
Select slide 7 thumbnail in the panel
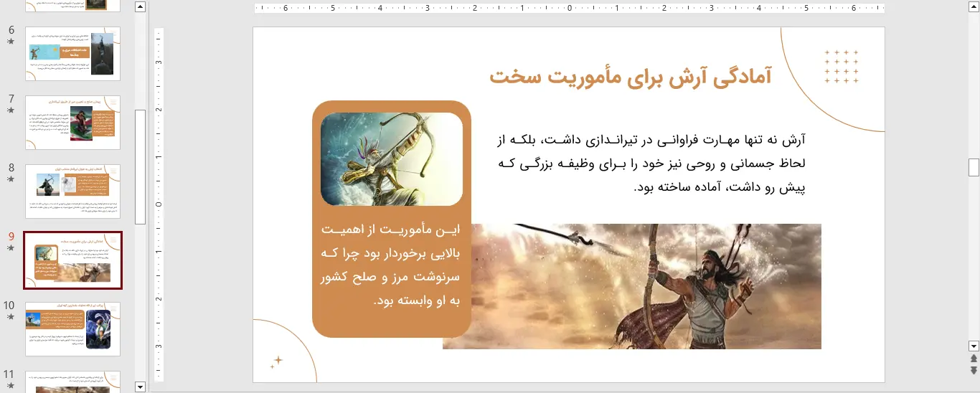73,123
